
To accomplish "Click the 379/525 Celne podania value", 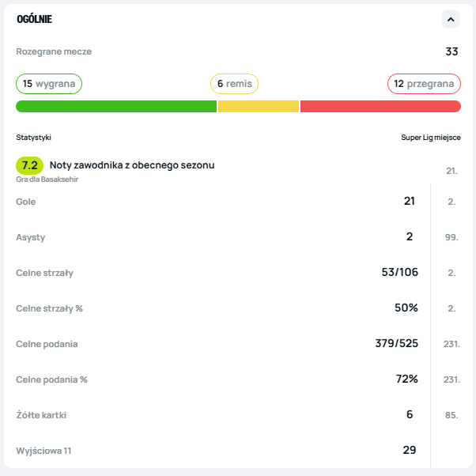I will (x=396, y=343).
